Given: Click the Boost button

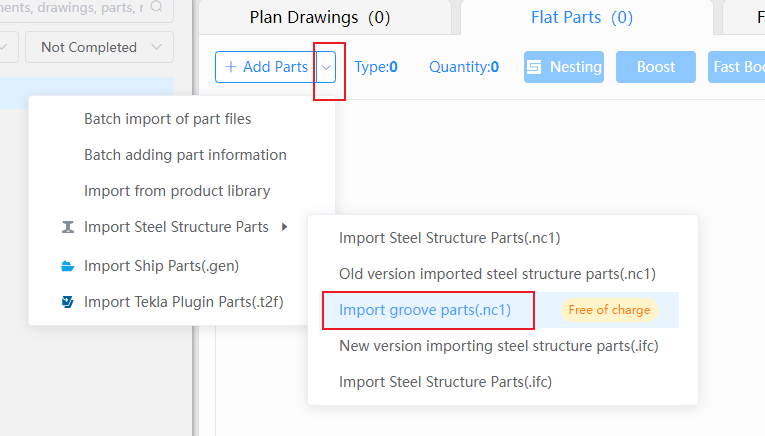Looking at the screenshot, I should (656, 67).
